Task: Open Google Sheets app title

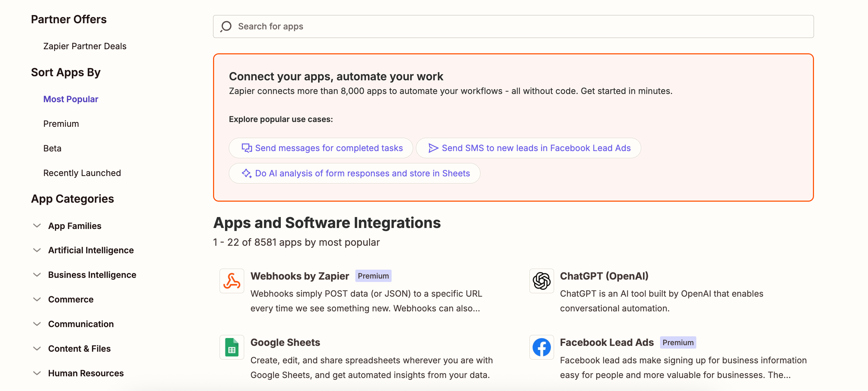Action: coord(285,342)
